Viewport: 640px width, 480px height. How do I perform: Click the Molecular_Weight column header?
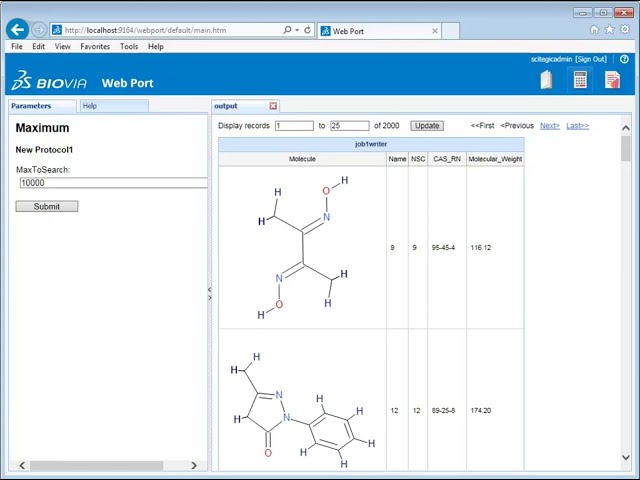pos(495,159)
